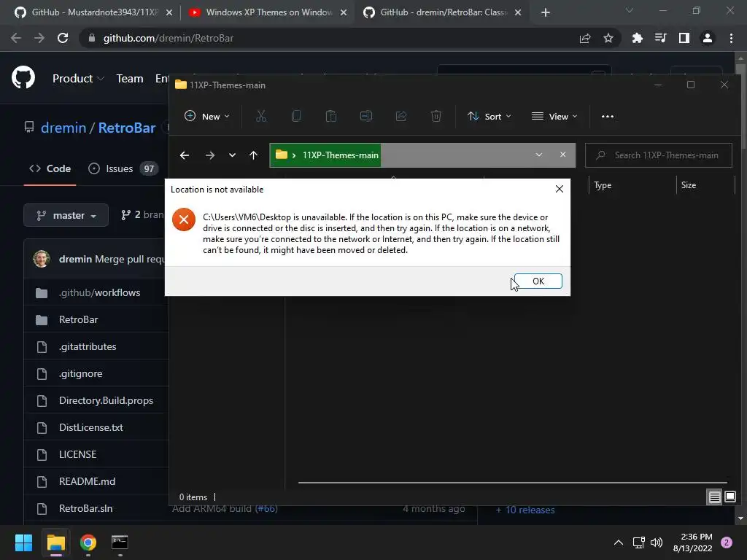Open Chrome profile avatar
Image resolution: width=747 pixels, height=560 pixels.
[x=708, y=38]
